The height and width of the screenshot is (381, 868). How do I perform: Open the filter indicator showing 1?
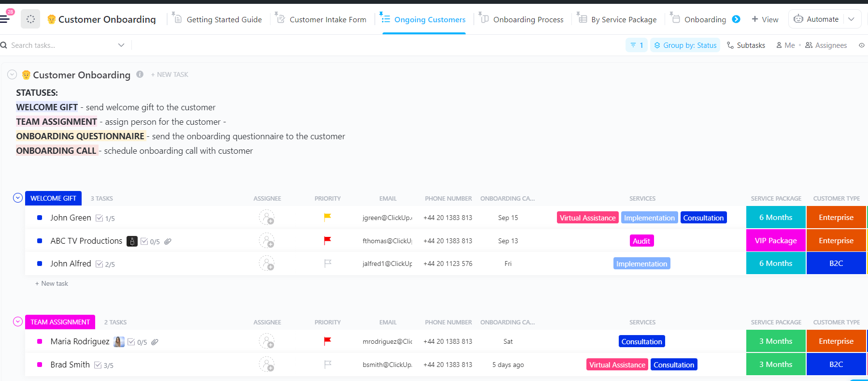point(637,45)
